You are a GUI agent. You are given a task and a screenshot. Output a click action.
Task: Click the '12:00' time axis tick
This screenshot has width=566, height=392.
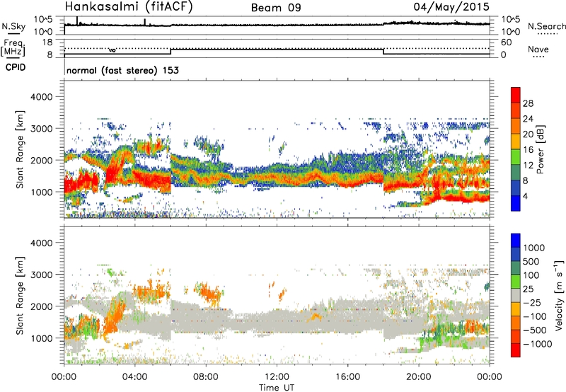click(277, 377)
